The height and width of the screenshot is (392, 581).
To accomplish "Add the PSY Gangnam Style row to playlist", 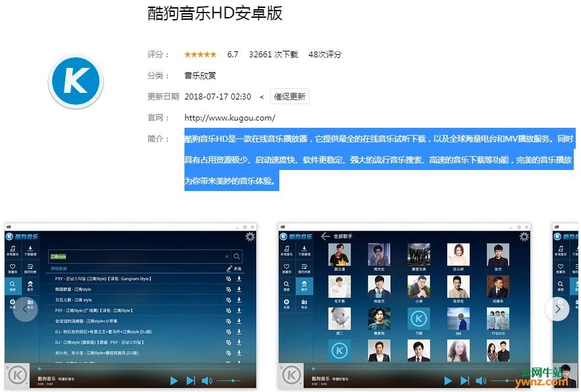I will (x=229, y=279).
